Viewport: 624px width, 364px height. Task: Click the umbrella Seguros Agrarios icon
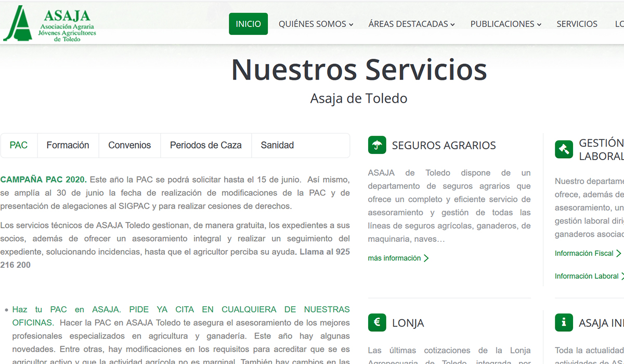377,145
